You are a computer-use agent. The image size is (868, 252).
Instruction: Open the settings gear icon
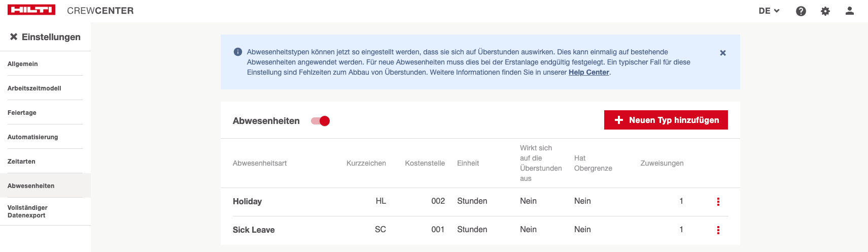(825, 11)
